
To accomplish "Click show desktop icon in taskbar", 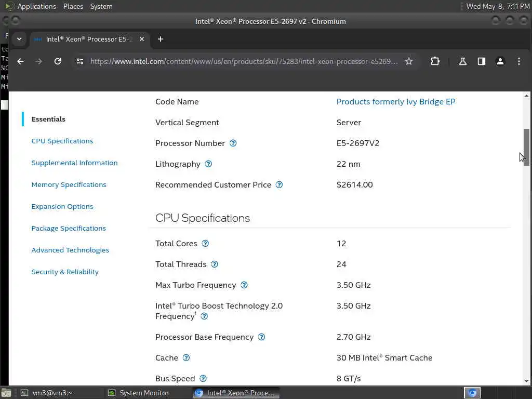I will click(x=6, y=393).
